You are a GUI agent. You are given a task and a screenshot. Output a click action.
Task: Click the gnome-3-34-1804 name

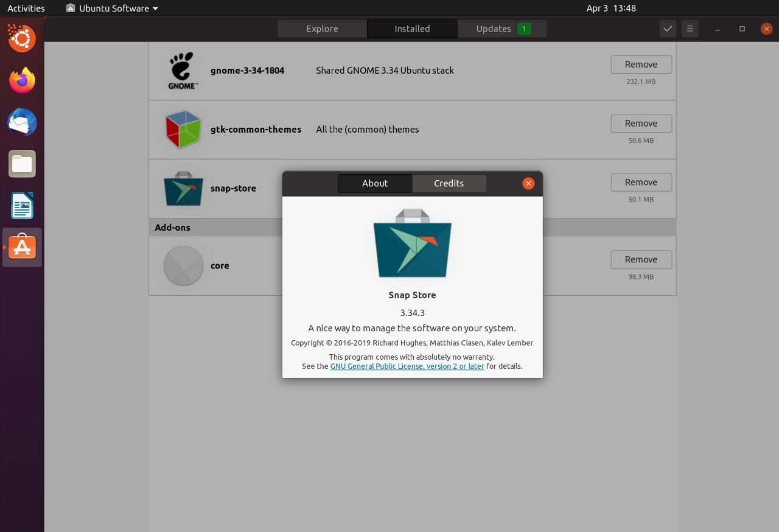point(247,71)
